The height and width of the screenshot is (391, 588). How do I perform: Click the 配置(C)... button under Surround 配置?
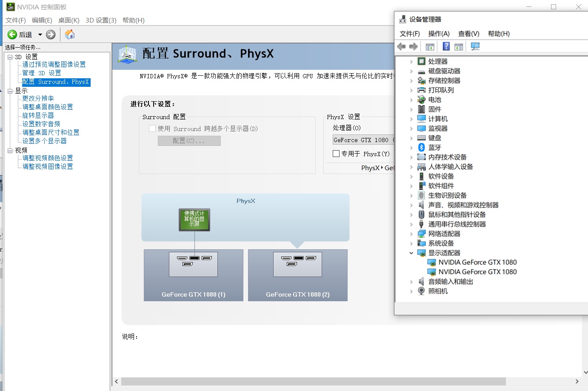(x=189, y=141)
